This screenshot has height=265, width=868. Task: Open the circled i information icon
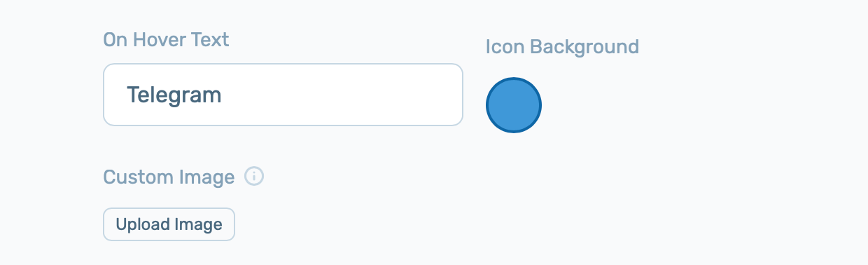point(254,177)
